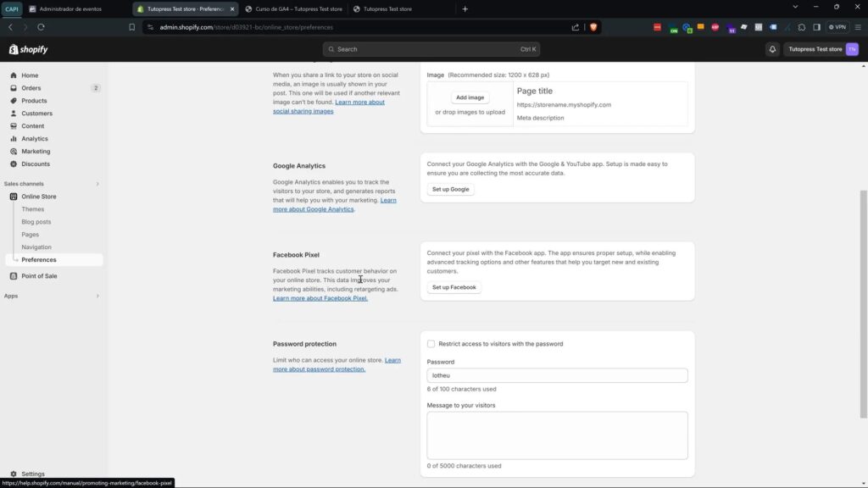Click the Point of Sale icon
The image size is (868, 488).
coord(14,276)
